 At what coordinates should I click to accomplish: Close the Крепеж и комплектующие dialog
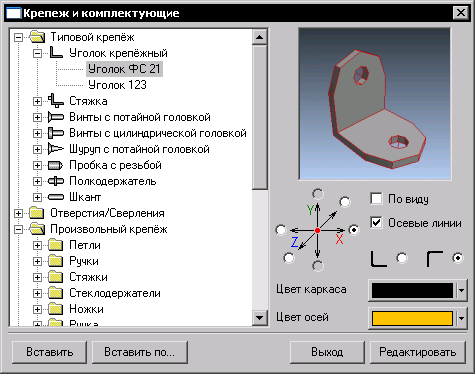click(461, 13)
